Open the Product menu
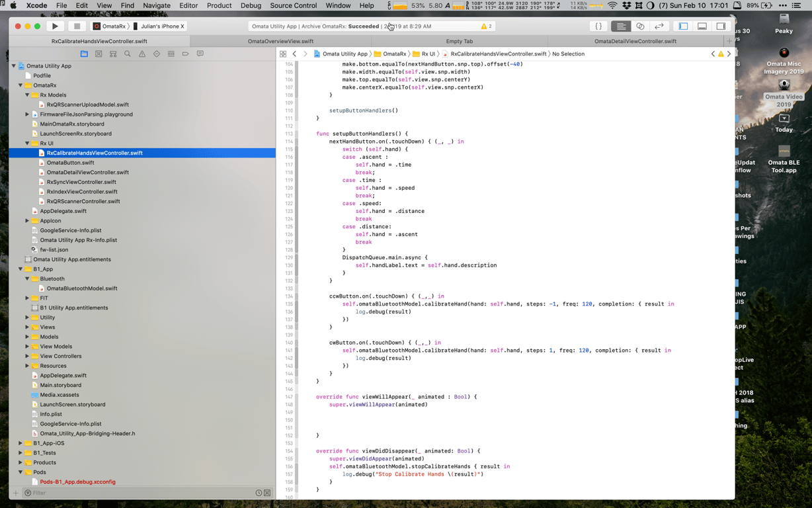812x508 pixels. (x=219, y=5)
